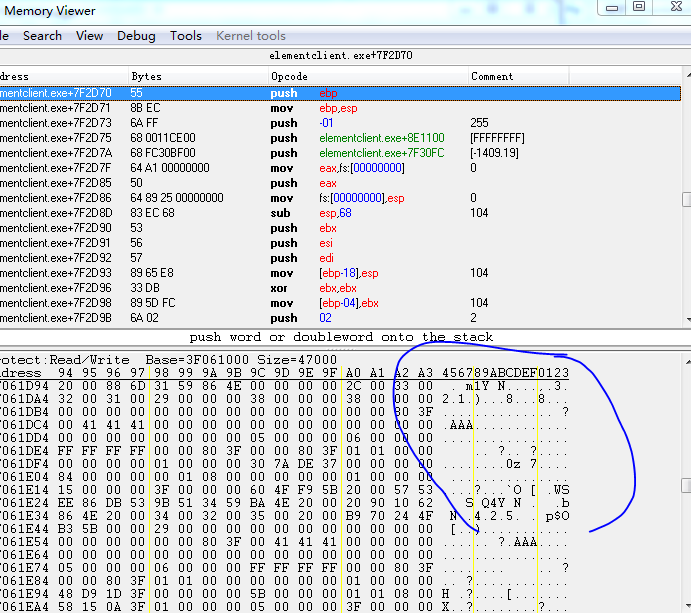Viewport: 691px width, 613px height.
Task: Click the push instruction description bar
Action: tap(340, 337)
